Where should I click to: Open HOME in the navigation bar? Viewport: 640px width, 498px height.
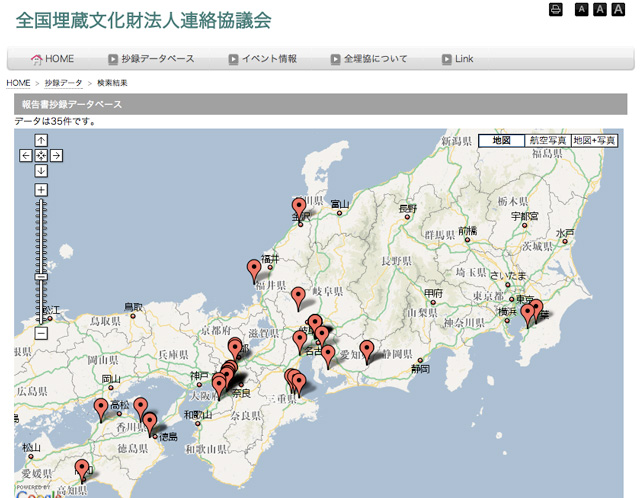[x=52, y=59]
